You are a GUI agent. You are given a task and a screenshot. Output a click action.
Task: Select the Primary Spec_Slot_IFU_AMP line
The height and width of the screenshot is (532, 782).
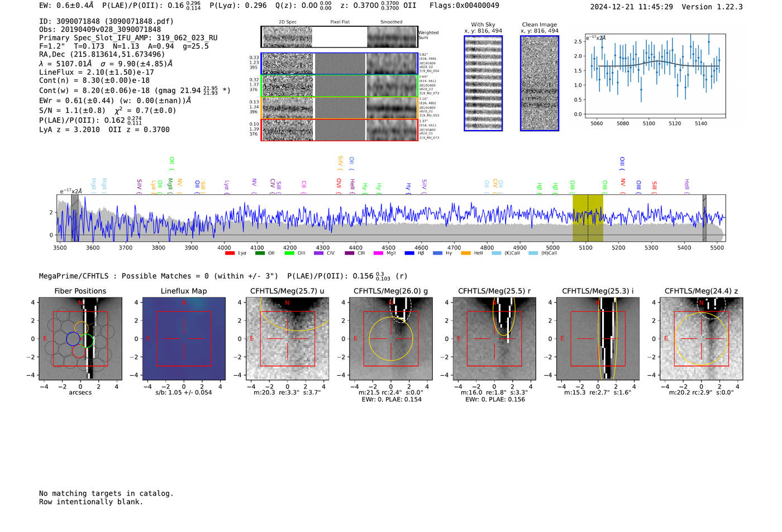128,38
